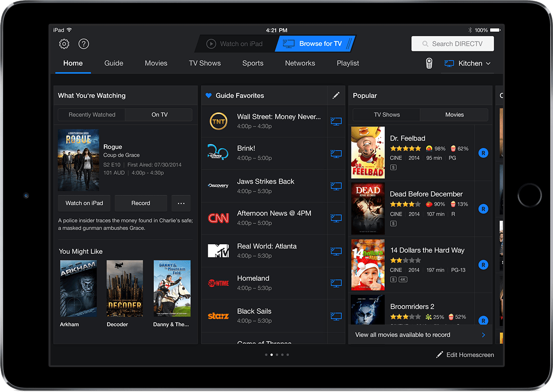The image size is (553, 392).
Task: Tap record R icon for 14 Dollars the Hard Way
Action: tap(483, 265)
